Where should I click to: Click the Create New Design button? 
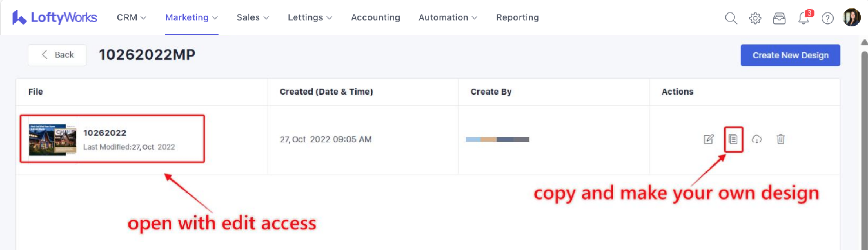click(790, 55)
